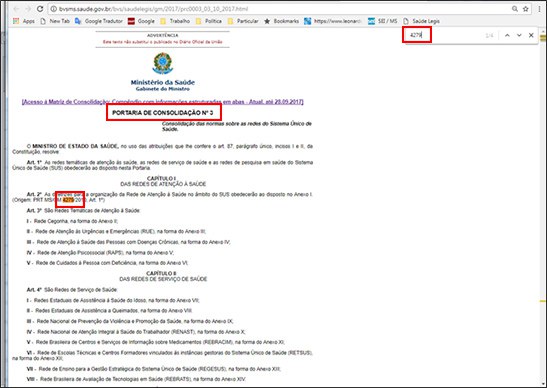Open the Política bookmarks folder
Viewport: 547px width, 388px height.
point(209,21)
